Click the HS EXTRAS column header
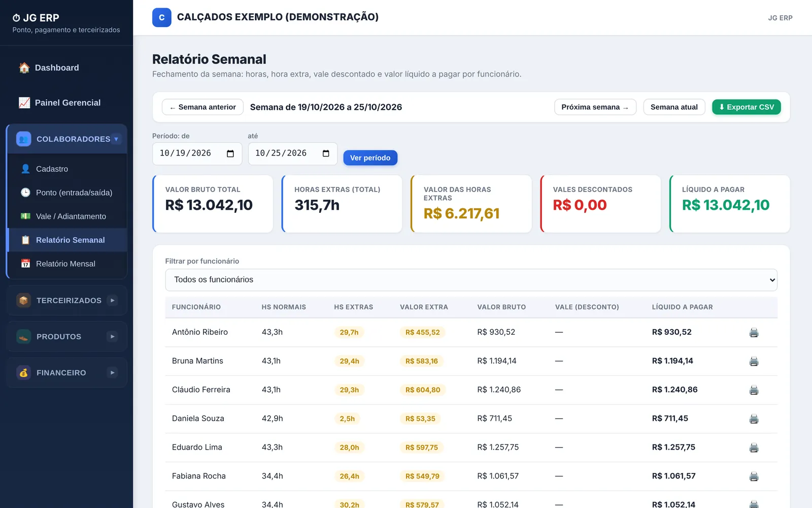The image size is (812, 508). [x=354, y=307]
